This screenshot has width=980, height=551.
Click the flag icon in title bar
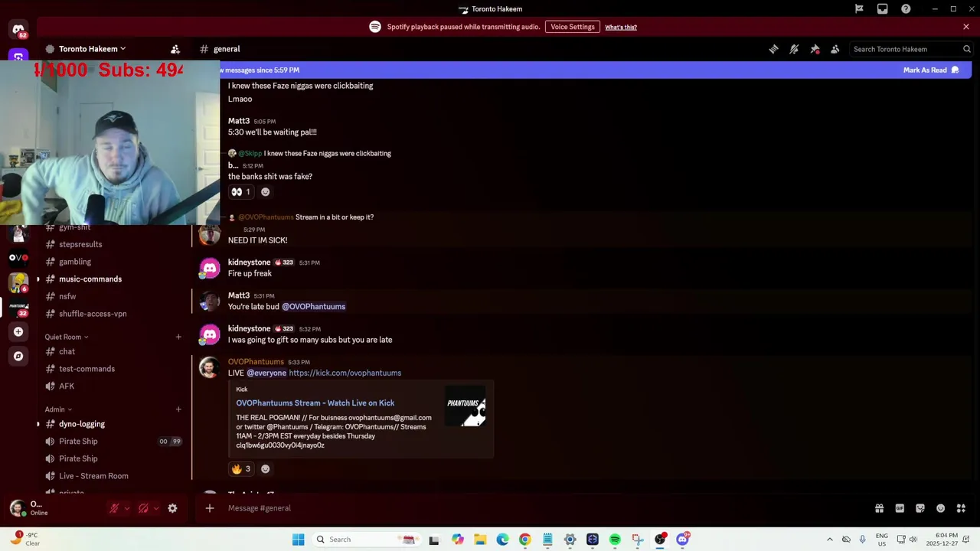click(859, 9)
